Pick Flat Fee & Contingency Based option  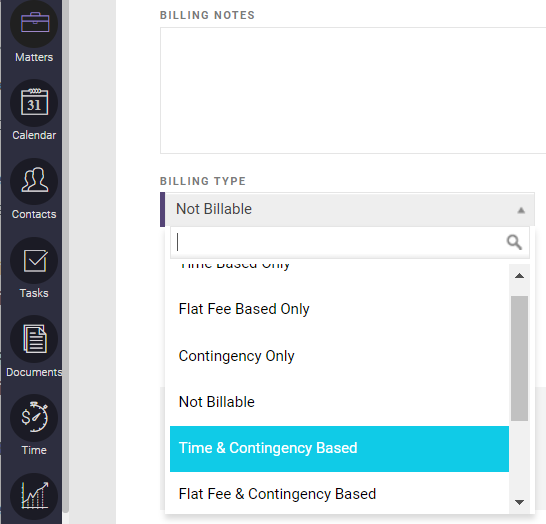[x=339, y=494]
